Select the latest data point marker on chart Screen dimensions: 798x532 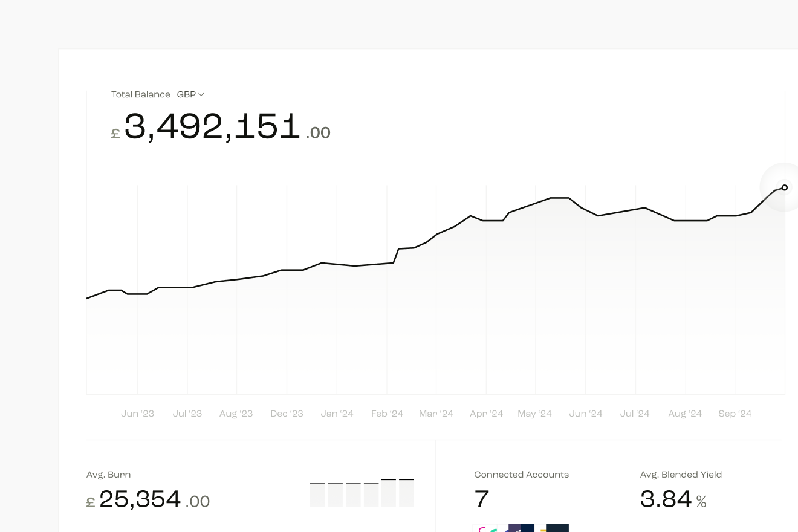click(785, 187)
